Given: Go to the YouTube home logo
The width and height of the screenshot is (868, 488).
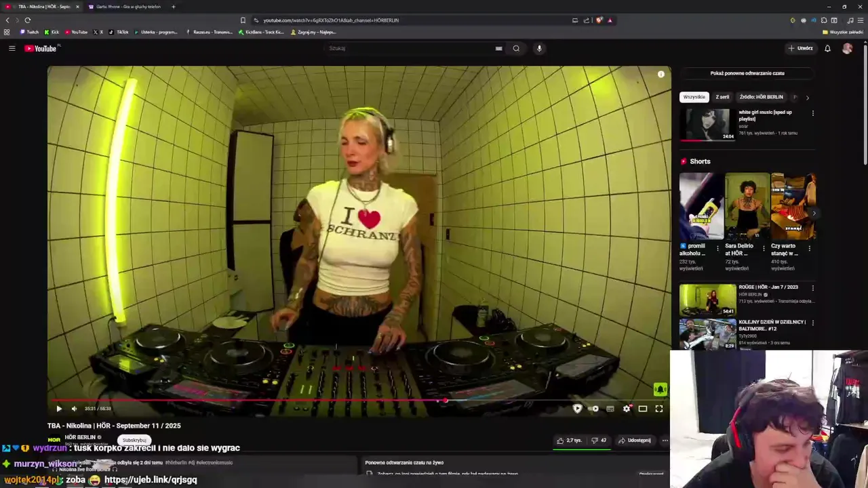Looking at the screenshot, I should [x=42, y=48].
